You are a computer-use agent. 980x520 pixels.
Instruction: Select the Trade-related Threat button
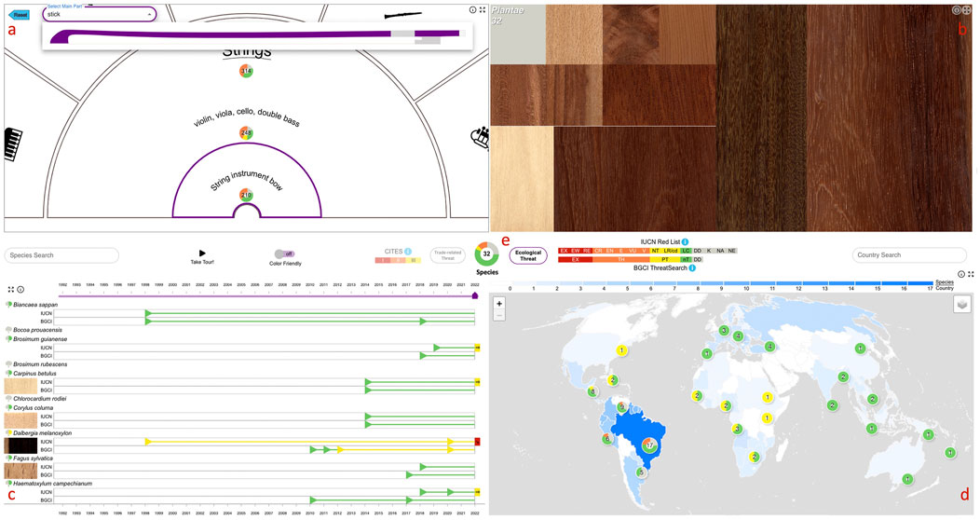click(447, 255)
